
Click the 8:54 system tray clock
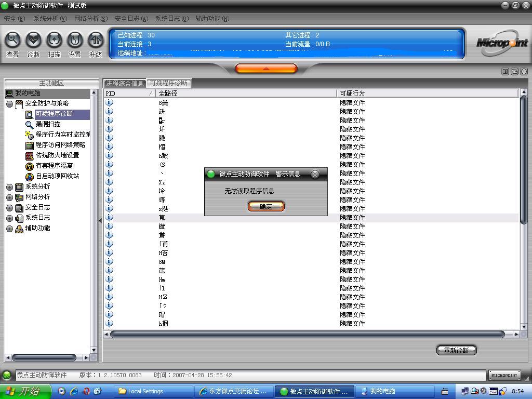pyautogui.click(x=518, y=392)
